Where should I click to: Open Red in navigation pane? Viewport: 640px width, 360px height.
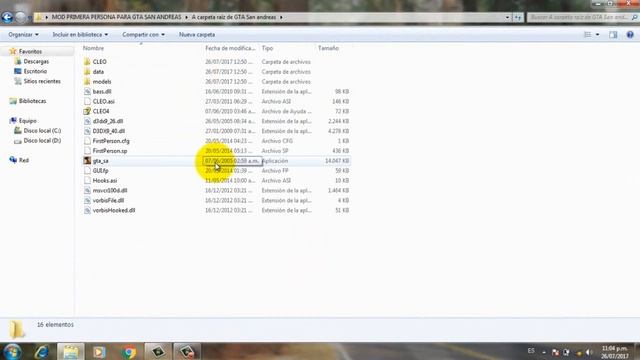(24, 160)
